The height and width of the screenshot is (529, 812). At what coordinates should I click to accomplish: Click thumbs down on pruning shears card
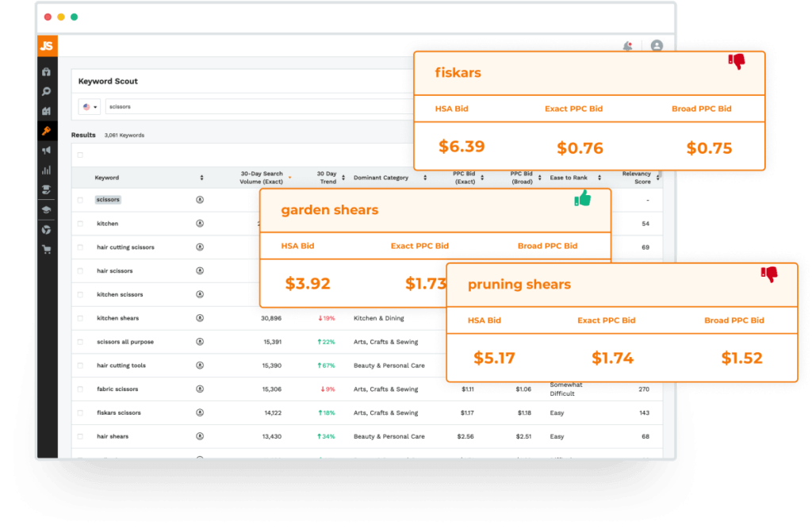(x=769, y=274)
